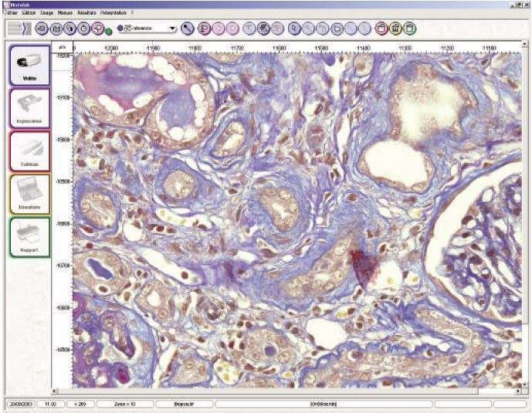Viewport: 532px width, 413px height.
Task: Select the arrow pointer tool in toolbar
Action: pyautogui.click(x=295, y=29)
